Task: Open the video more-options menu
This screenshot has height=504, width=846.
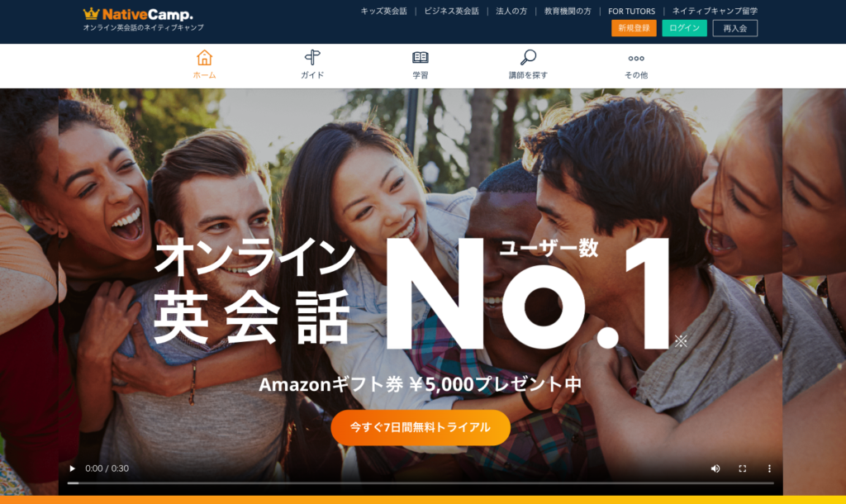Action: (x=769, y=468)
